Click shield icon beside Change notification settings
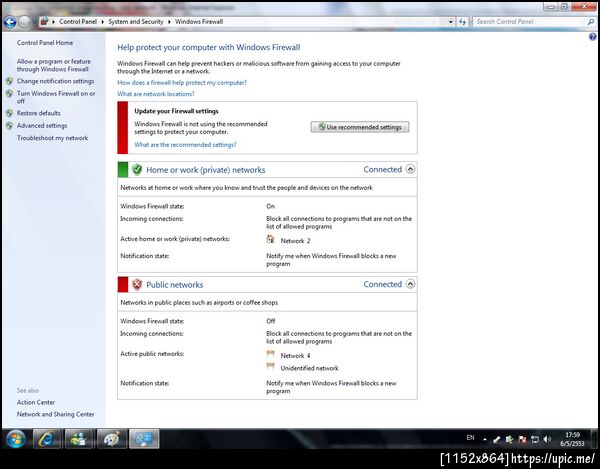 tap(10, 81)
